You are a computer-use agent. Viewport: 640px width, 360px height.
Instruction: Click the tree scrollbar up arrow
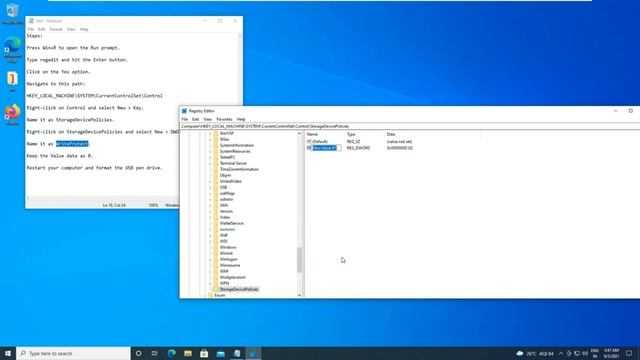pyautogui.click(x=300, y=133)
